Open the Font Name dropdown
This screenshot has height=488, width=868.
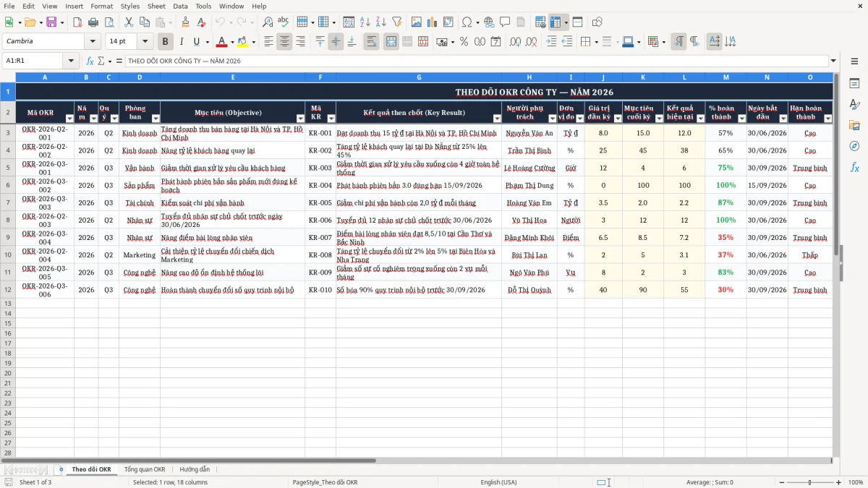(x=92, y=41)
